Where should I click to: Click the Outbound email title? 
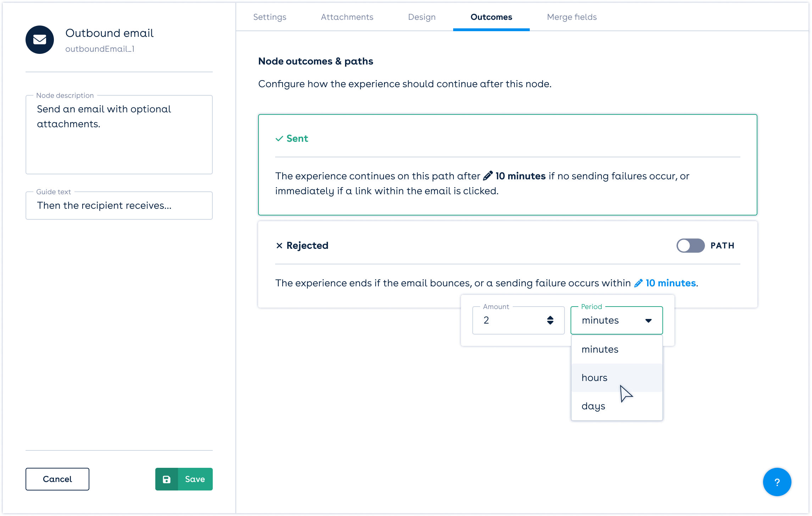[110, 33]
